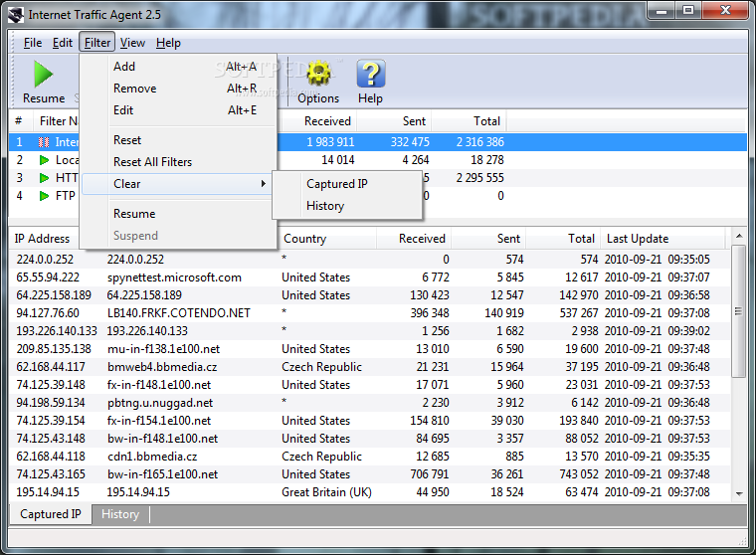
Task: Choose Add in the Filter menu
Action: click(x=179, y=67)
